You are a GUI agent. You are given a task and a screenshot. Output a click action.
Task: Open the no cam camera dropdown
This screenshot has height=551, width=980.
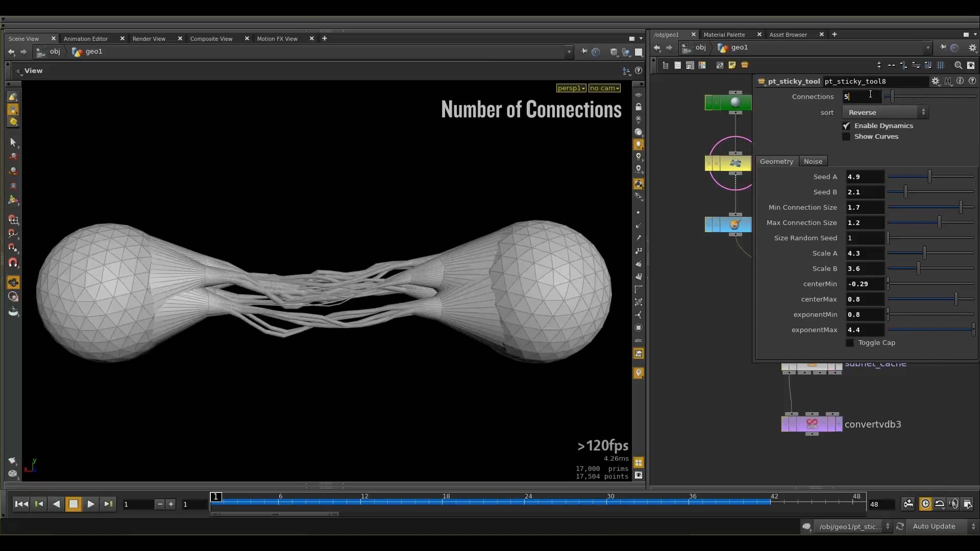pyautogui.click(x=604, y=88)
